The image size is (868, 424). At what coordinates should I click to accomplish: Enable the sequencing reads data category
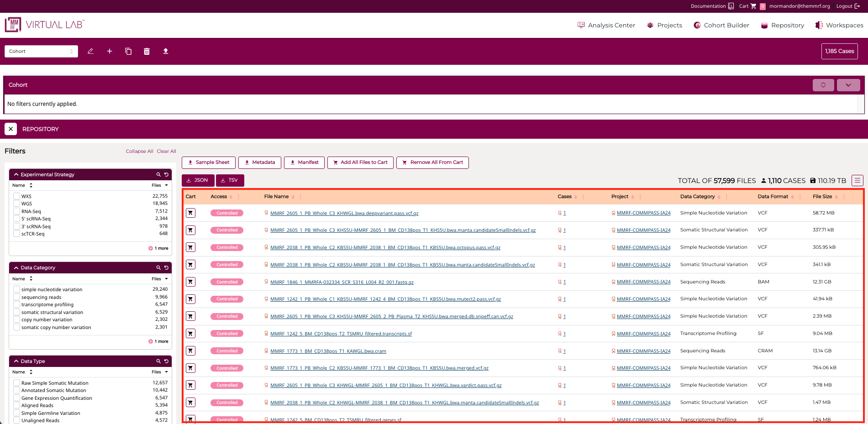pyautogui.click(x=16, y=297)
